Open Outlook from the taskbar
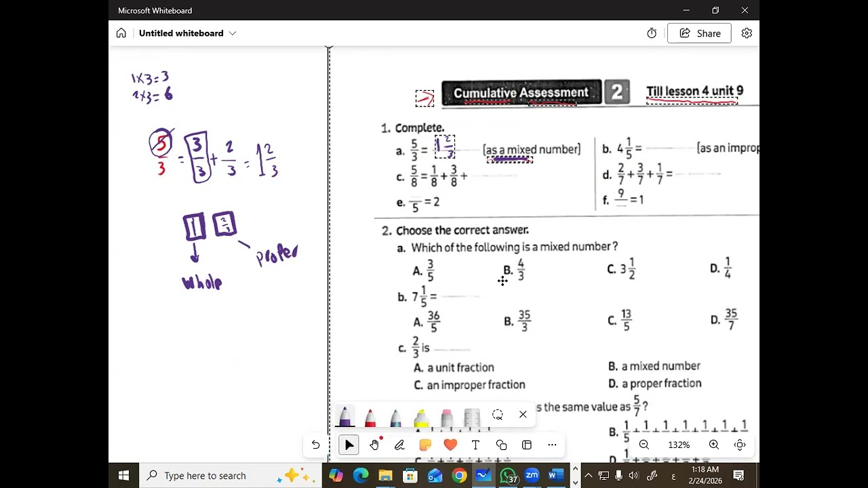Viewport: 868px width, 488px height. point(435,476)
